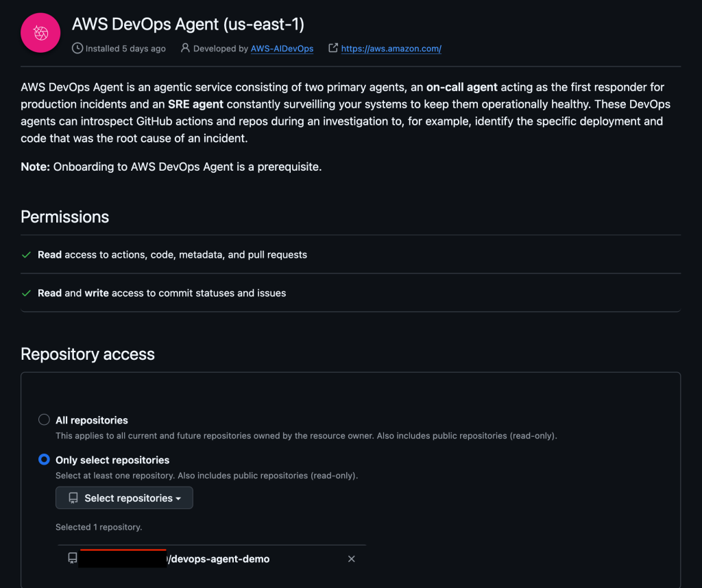Click the This applies to all current and future repositories hint
Image resolution: width=702 pixels, height=588 pixels.
pos(306,436)
